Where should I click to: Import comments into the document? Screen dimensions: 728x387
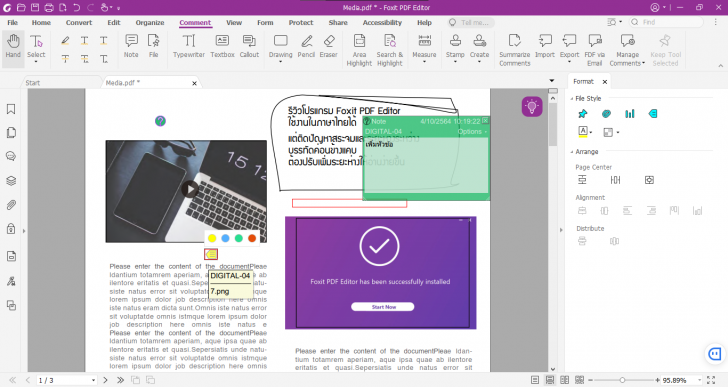545,47
